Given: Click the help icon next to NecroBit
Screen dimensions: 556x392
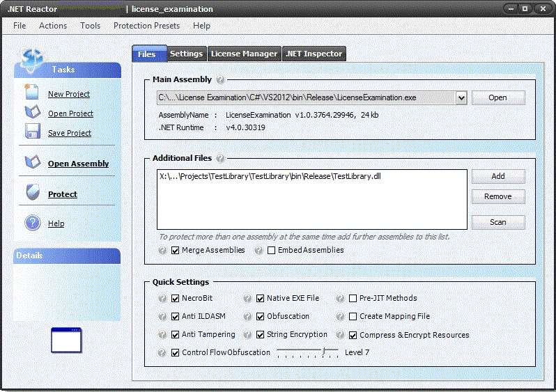Looking at the screenshot, I should pos(162,299).
